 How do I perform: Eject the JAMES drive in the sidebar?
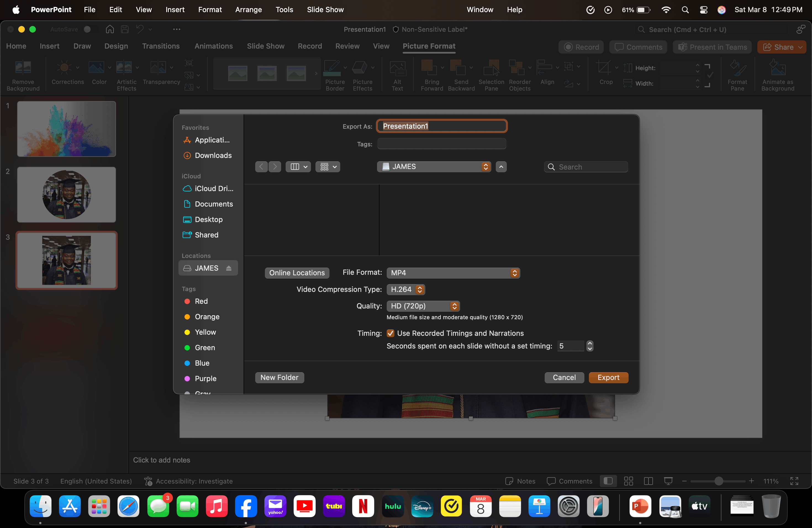coord(229,268)
